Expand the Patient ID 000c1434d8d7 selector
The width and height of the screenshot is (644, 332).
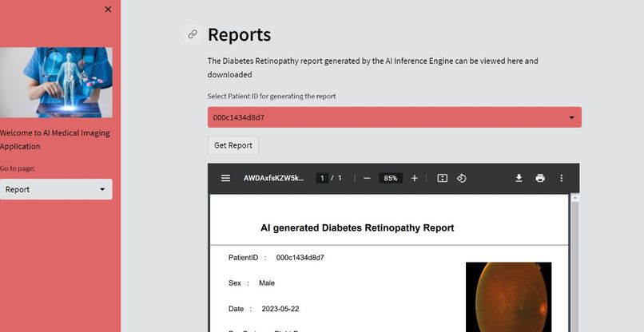[x=394, y=117]
